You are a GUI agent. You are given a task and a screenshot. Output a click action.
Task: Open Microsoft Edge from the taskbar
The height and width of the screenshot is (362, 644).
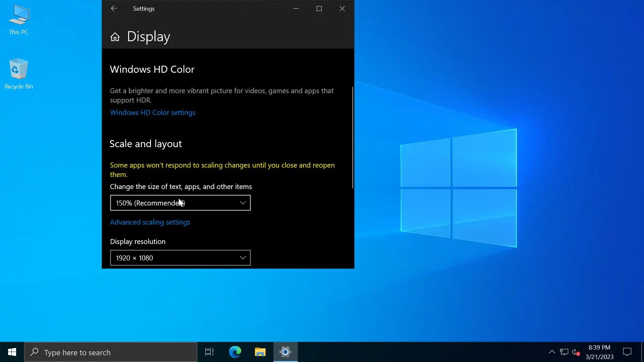pos(235,352)
